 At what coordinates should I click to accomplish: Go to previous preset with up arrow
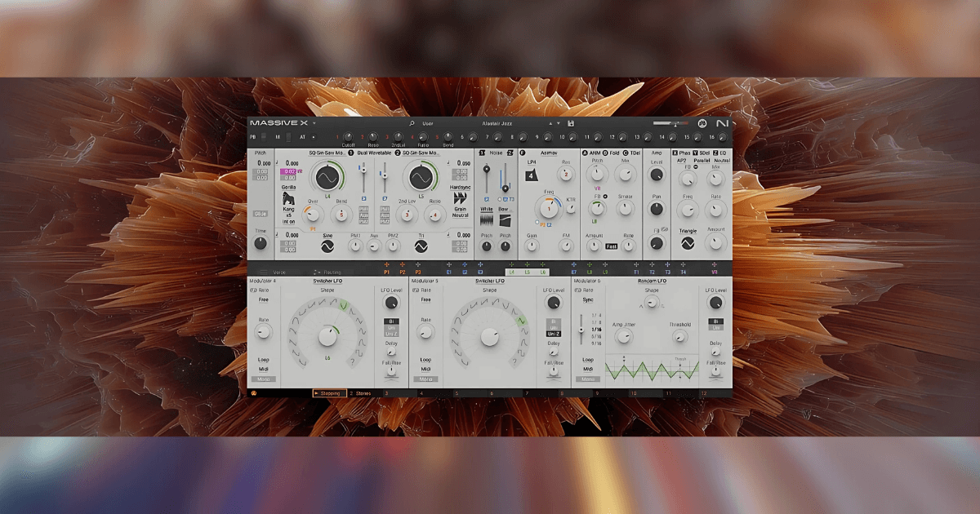550,123
